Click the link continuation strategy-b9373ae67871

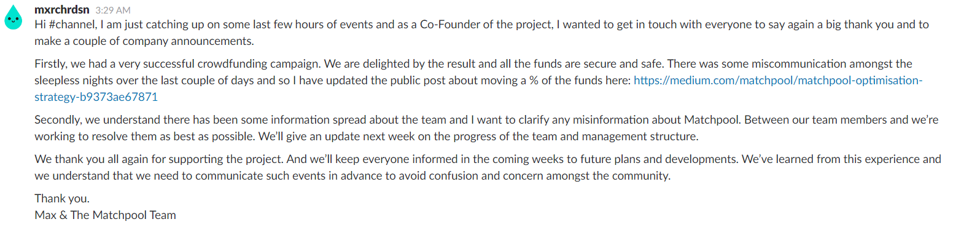click(96, 97)
